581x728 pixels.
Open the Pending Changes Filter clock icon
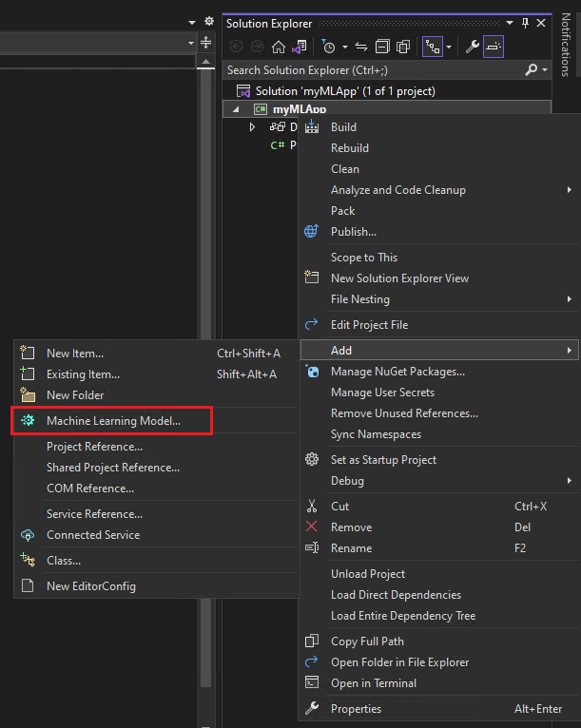[x=328, y=47]
